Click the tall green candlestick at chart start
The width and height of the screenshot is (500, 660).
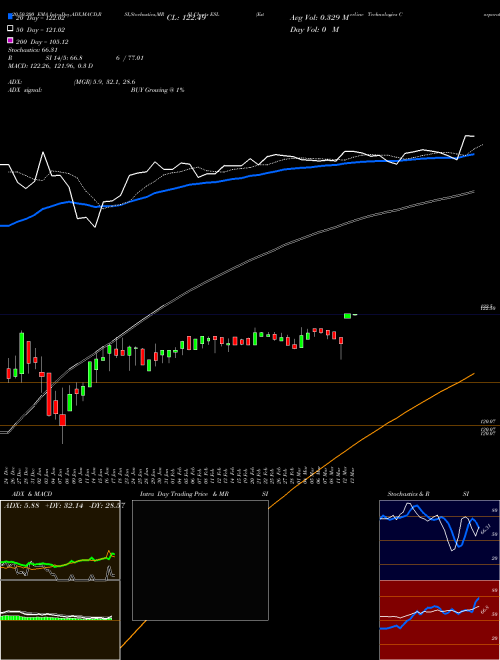point(21,353)
